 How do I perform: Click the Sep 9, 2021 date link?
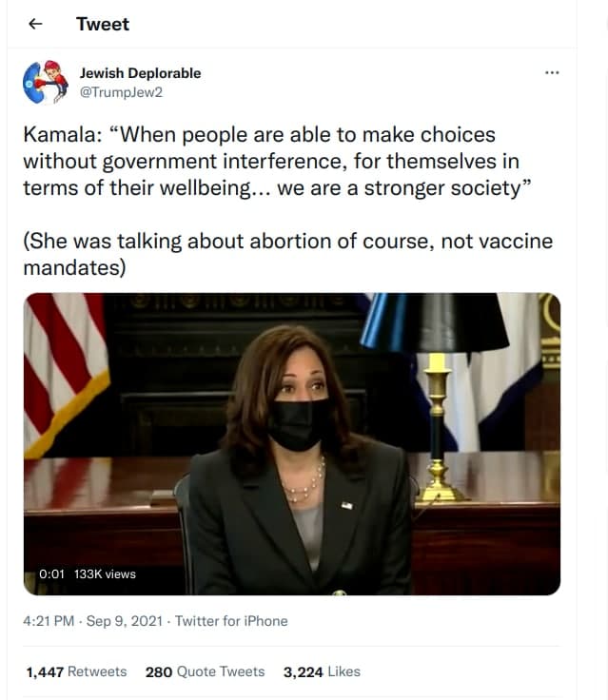(x=125, y=621)
